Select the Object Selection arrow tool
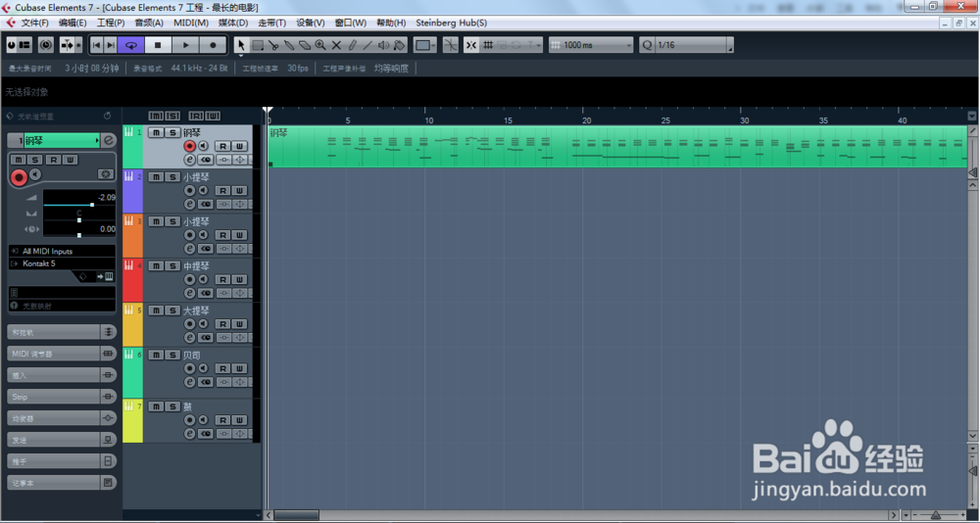The width and height of the screenshot is (980, 523). 241,45
